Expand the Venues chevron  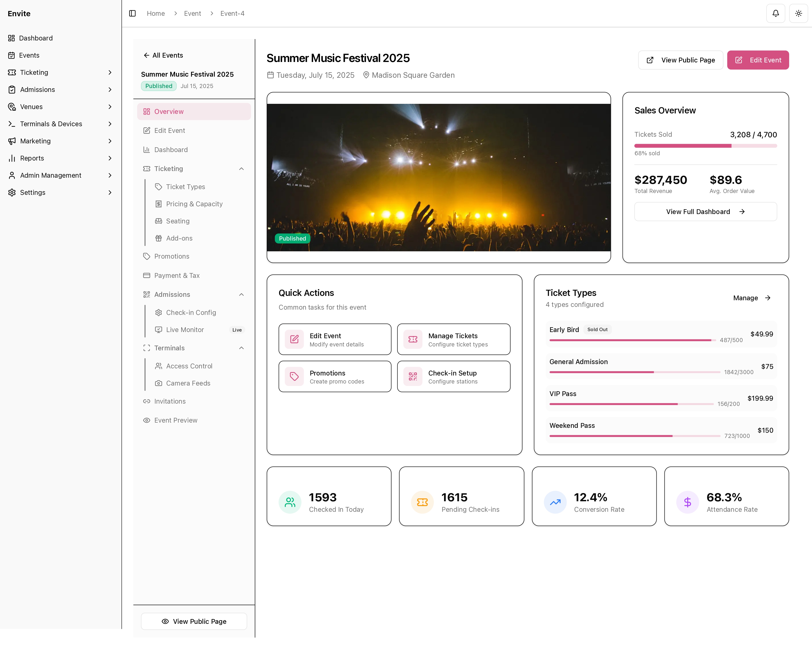tap(110, 107)
